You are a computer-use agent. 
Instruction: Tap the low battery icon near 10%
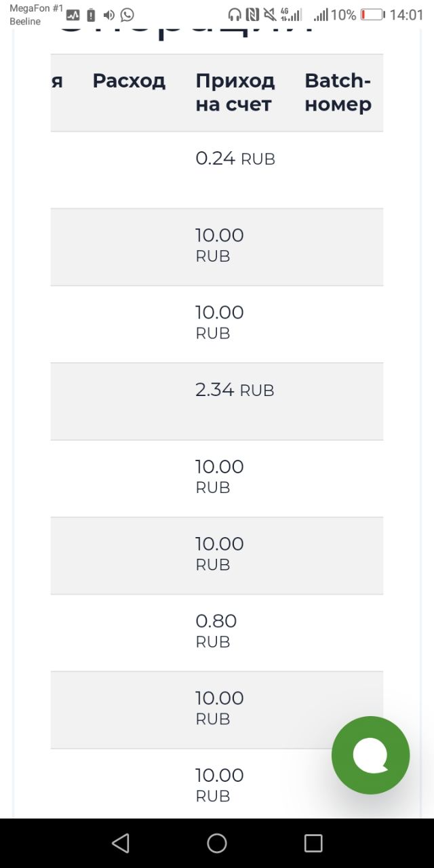[x=372, y=15]
